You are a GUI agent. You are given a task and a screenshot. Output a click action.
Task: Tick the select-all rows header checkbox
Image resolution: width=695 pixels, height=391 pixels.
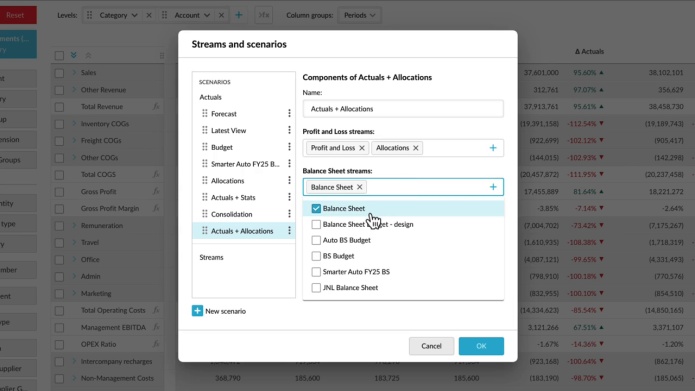click(59, 55)
